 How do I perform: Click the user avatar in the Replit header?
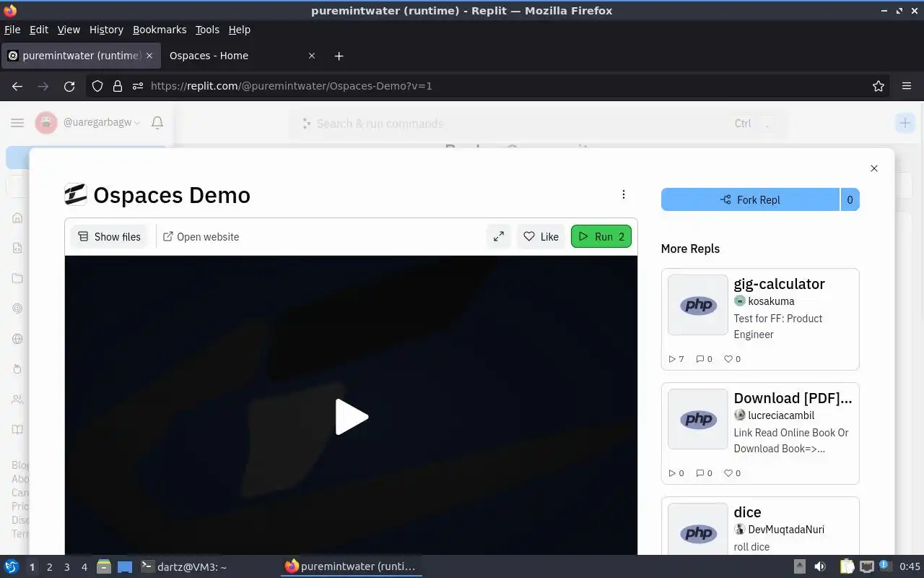click(x=46, y=123)
